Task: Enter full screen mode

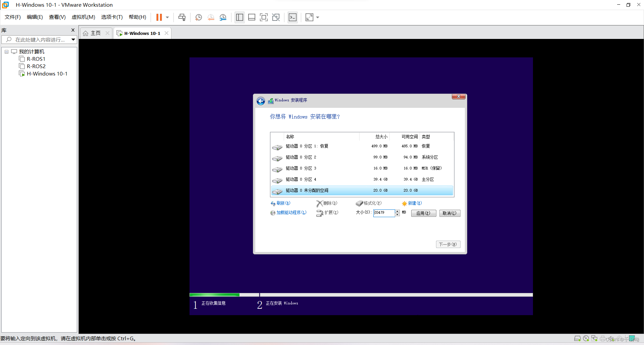Action: point(264,17)
